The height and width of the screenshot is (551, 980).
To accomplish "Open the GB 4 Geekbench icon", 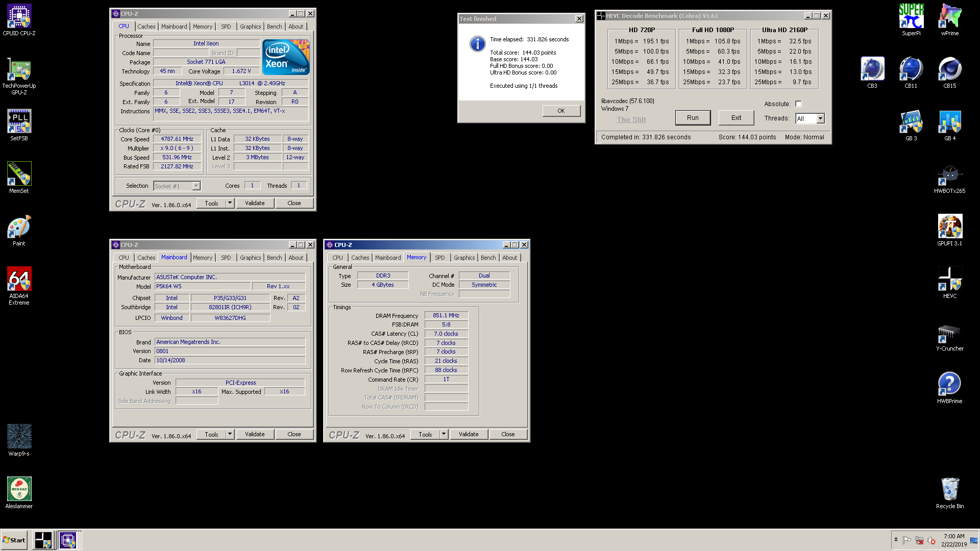I will (950, 125).
